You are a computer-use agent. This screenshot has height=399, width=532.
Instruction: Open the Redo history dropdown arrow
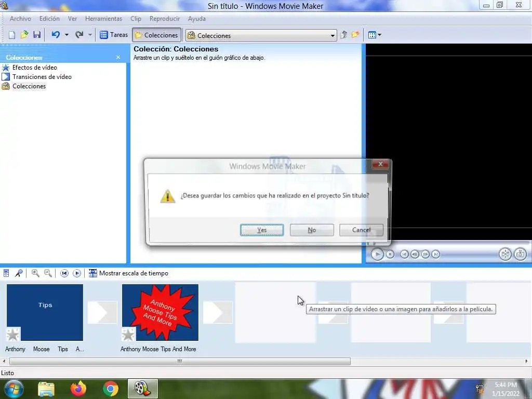click(x=90, y=35)
